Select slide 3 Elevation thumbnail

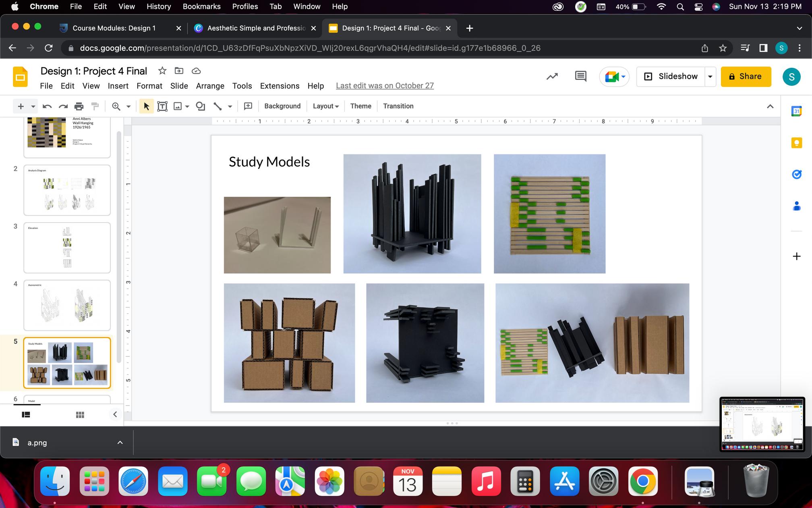[x=67, y=248]
